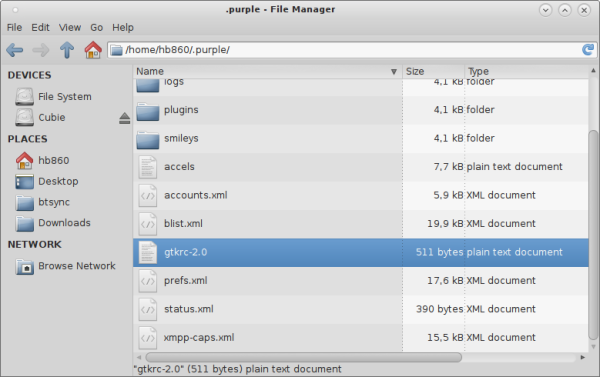The width and height of the screenshot is (600, 377).
Task: Click the scroll up arrow of file list
Action: pyautogui.click(x=593, y=70)
